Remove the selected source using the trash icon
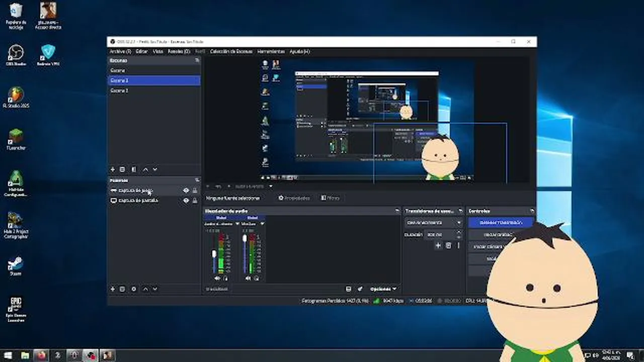The height and width of the screenshot is (362, 644). pyautogui.click(x=122, y=289)
